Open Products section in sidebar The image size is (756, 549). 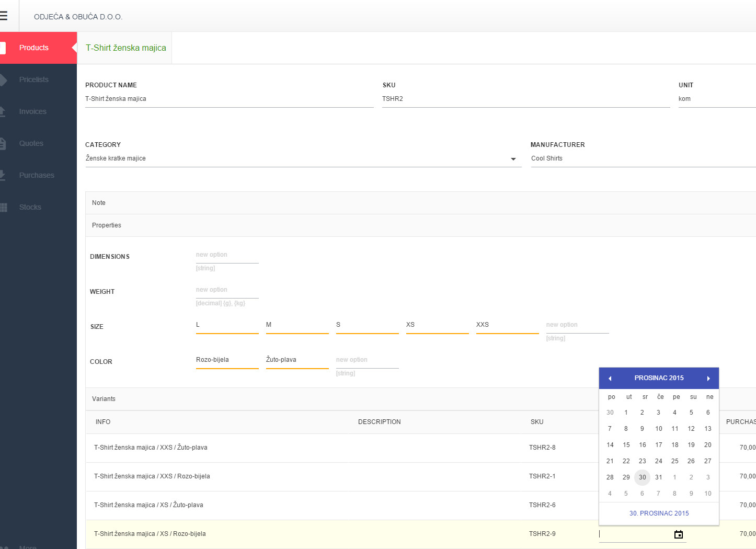pyautogui.click(x=38, y=48)
